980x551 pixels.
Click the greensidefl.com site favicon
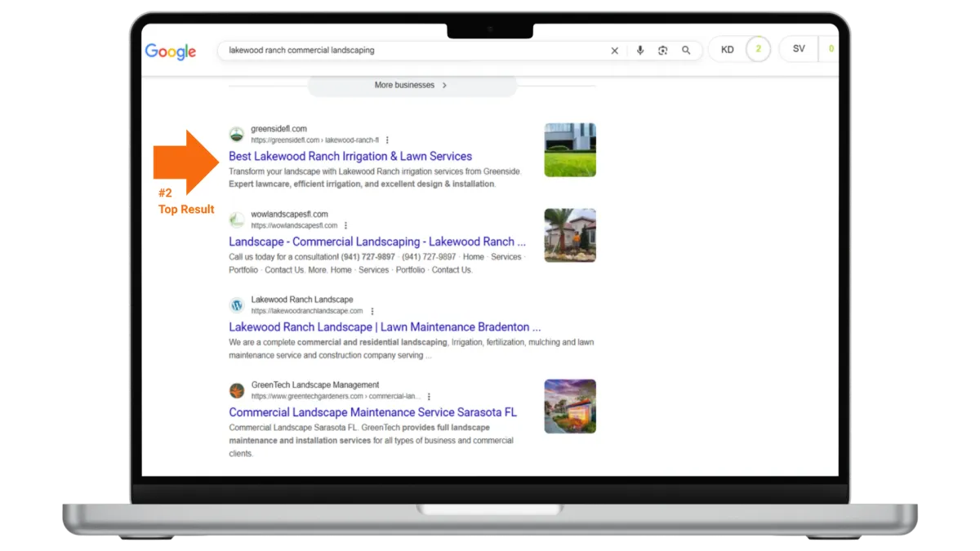(x=237, y=134)
